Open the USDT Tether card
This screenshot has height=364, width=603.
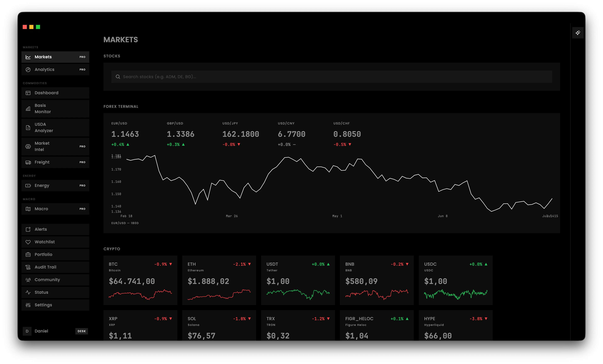click(x=298, y=280)
